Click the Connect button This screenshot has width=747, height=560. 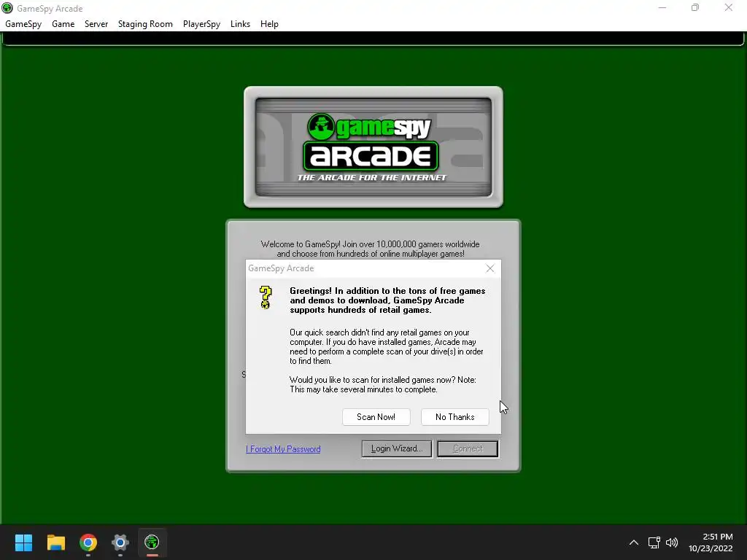468,448
